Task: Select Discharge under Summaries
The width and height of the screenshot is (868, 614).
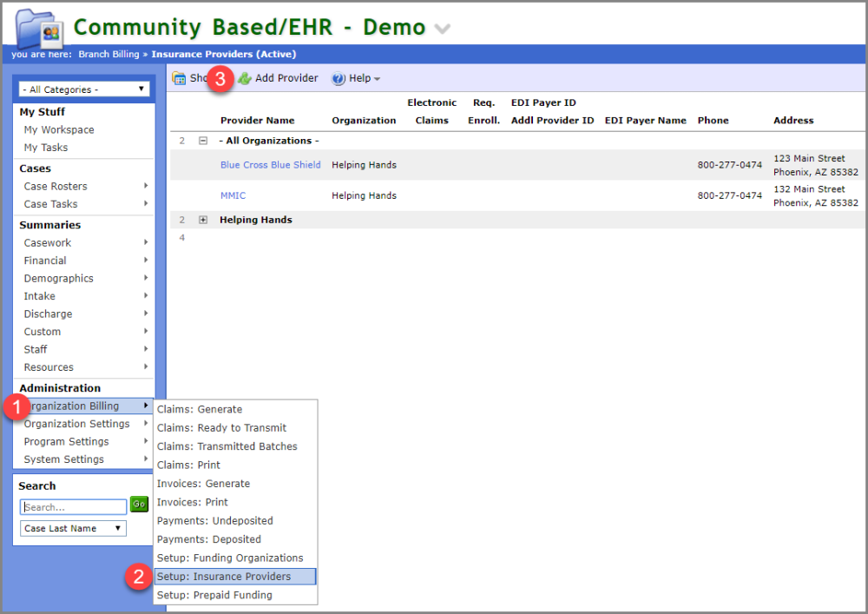Action: [x=48, y=314]
